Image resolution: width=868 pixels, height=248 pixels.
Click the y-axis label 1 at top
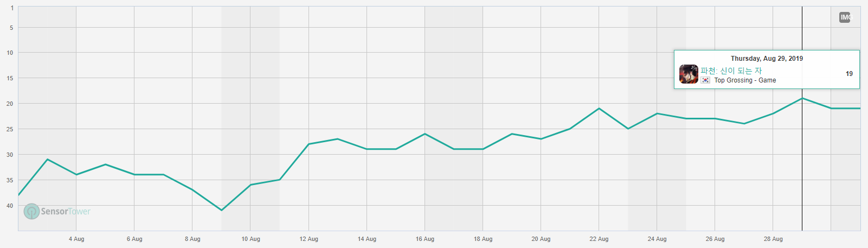12,8
